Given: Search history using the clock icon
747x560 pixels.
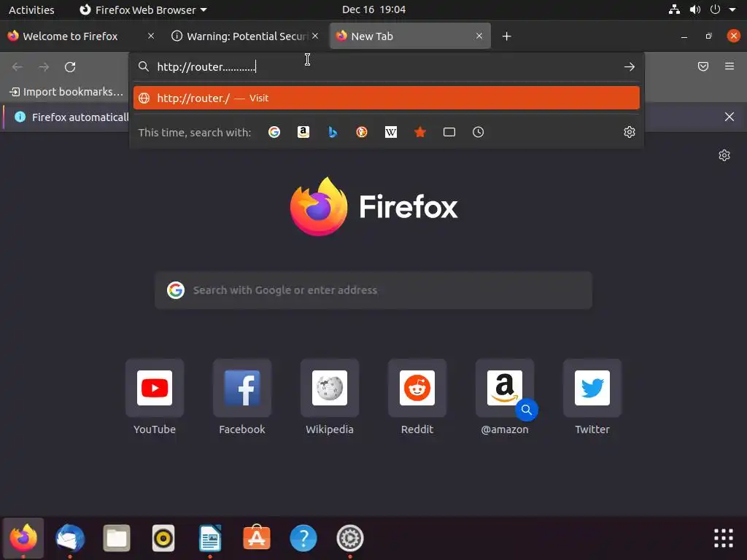Looking at the screenshot, I should pyautogui.click(x=479, y=132).
